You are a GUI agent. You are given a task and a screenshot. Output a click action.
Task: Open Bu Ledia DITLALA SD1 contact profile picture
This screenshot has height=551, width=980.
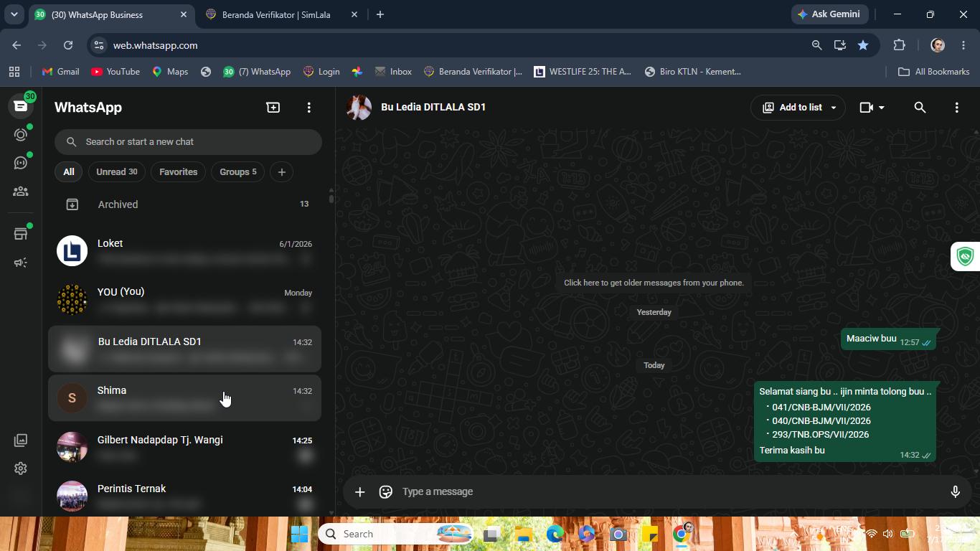point(359,107)
